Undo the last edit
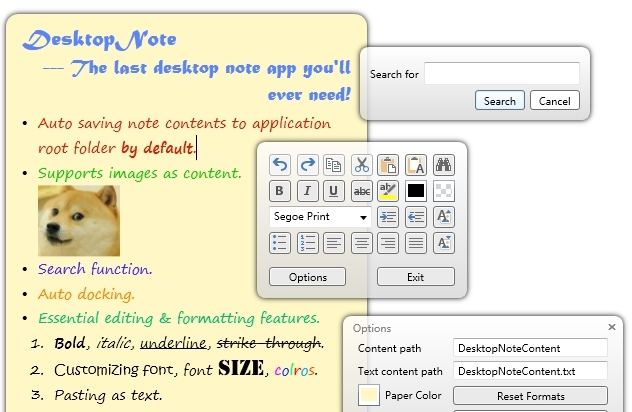Screen dimensions: 632x412 coord(280,165)
